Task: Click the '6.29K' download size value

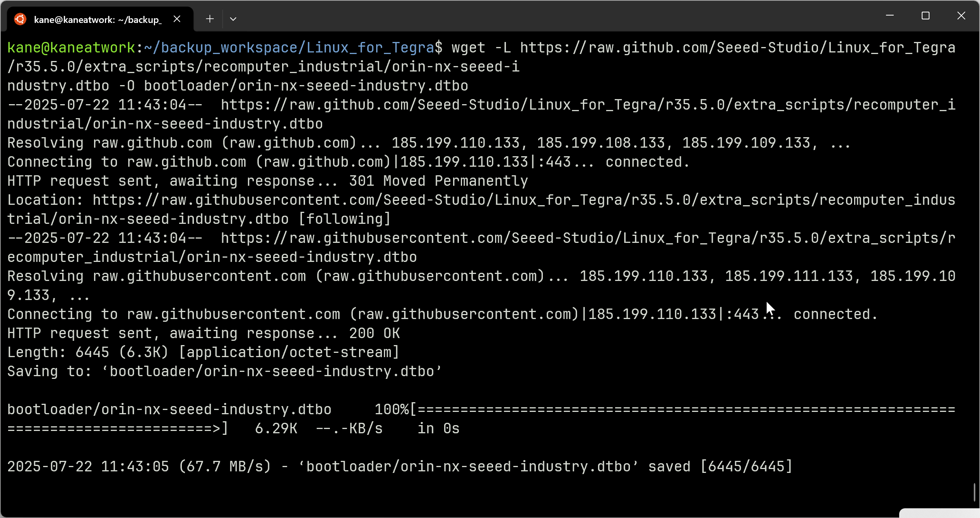Action: point(276,428)
